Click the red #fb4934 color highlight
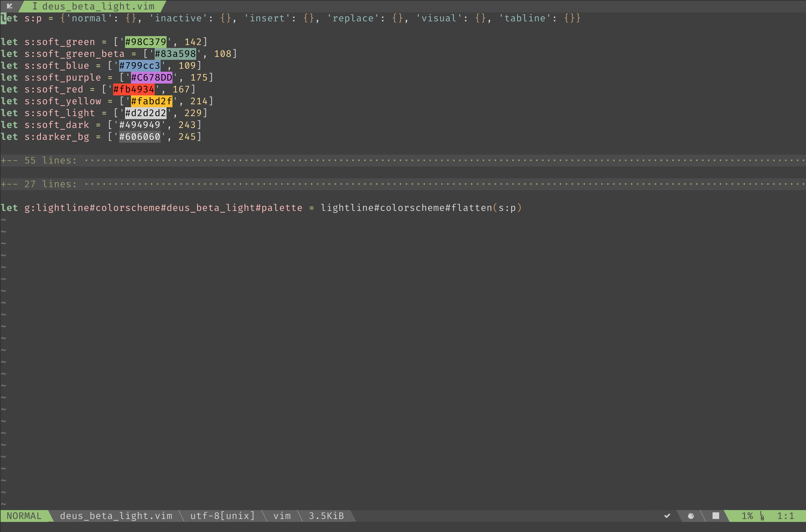Image resolution: width=806 pixels, height=532 pixels. (134, 89)
